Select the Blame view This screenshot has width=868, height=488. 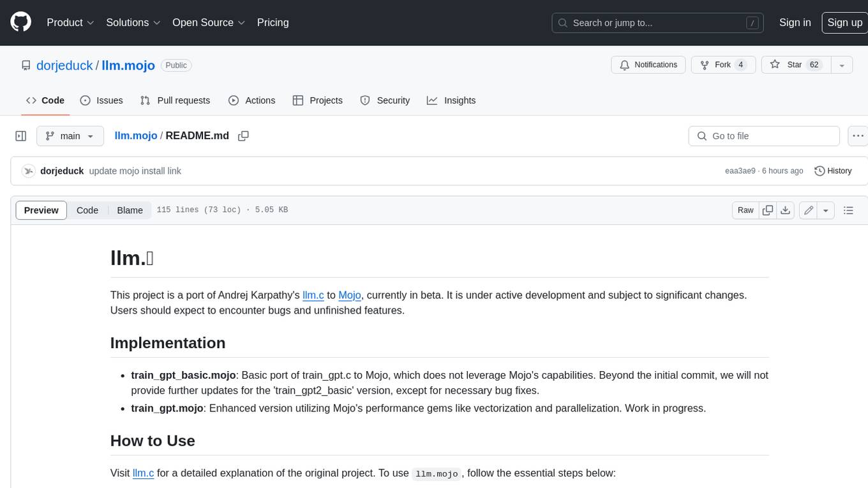click(x=130, y=210)
